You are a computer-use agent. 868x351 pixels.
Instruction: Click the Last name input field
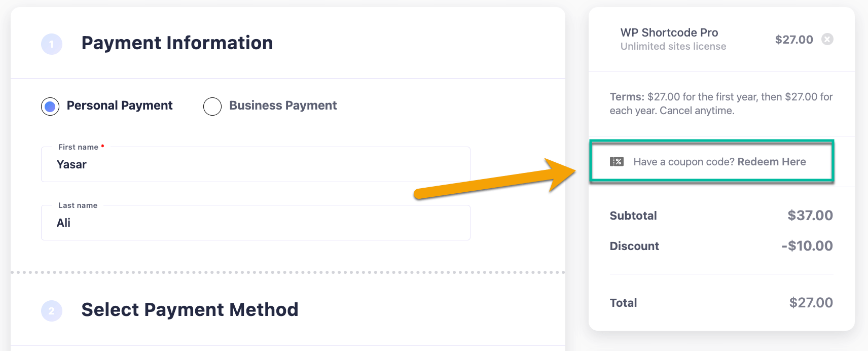(256, 223)
